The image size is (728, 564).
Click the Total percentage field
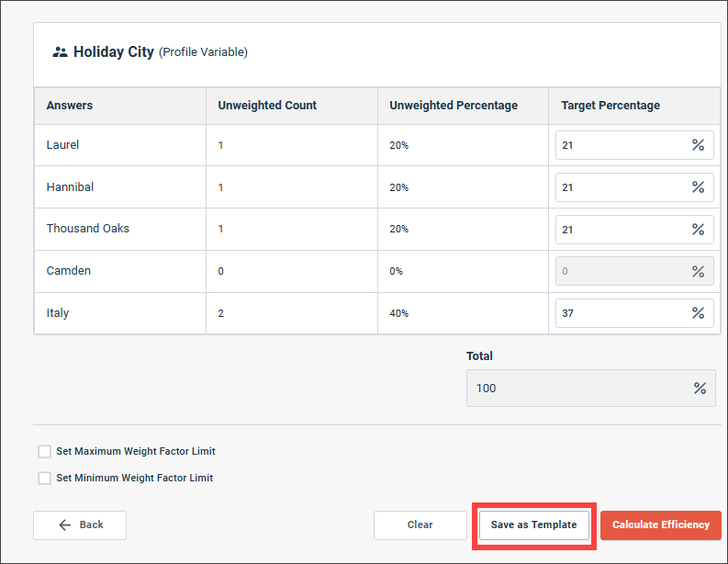pos(591,389)
